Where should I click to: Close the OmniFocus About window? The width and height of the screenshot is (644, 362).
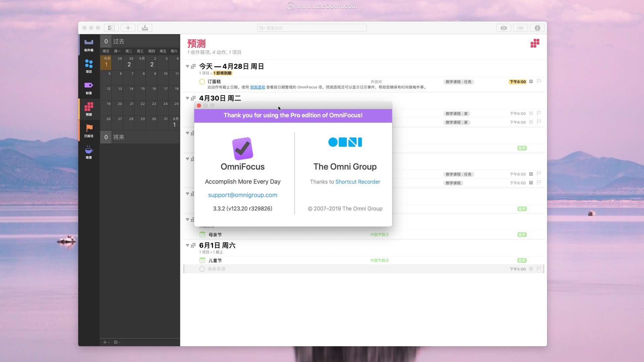coord(199,106)
